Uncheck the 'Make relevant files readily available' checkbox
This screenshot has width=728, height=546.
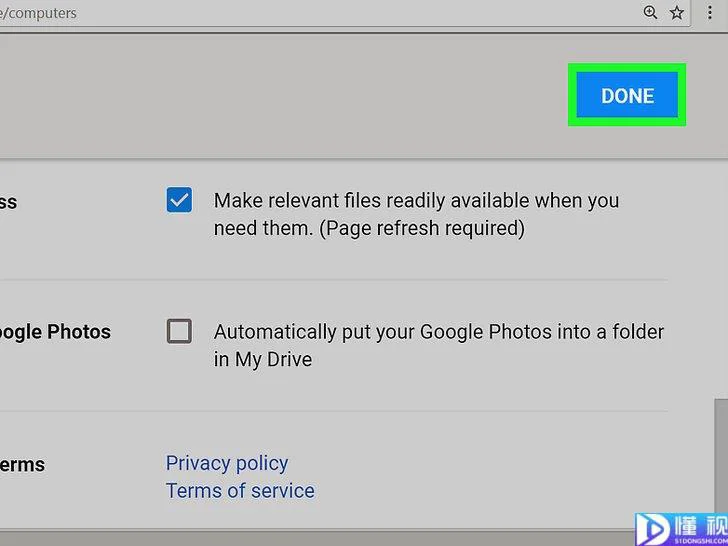point(179,200)
